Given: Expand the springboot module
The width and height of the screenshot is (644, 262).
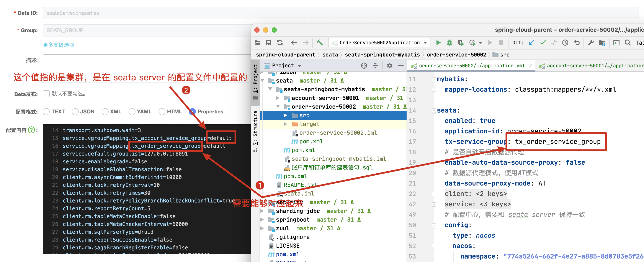Looking at the screenshot, I should click(x=262, y=220).
